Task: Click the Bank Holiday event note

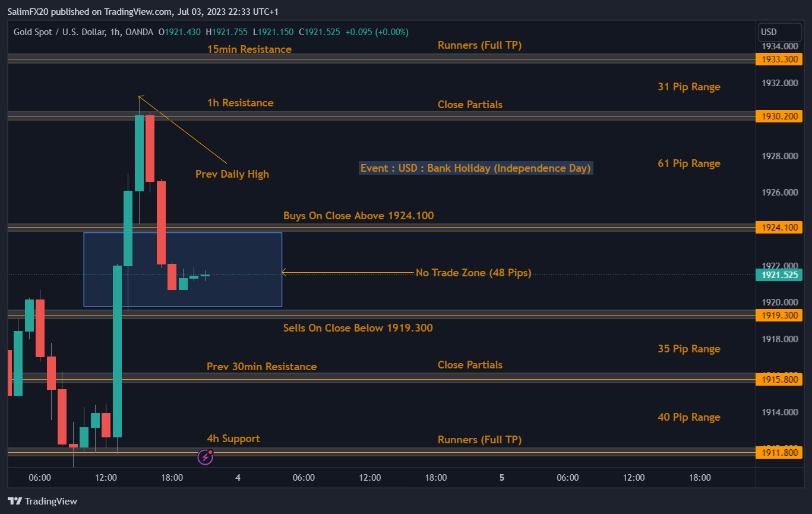Action: [x=475, y=168]
